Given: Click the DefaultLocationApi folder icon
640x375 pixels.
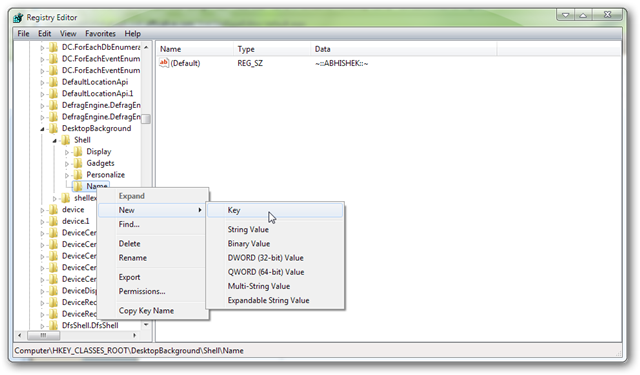Looking at the screenshot, I should click(53, 82).
